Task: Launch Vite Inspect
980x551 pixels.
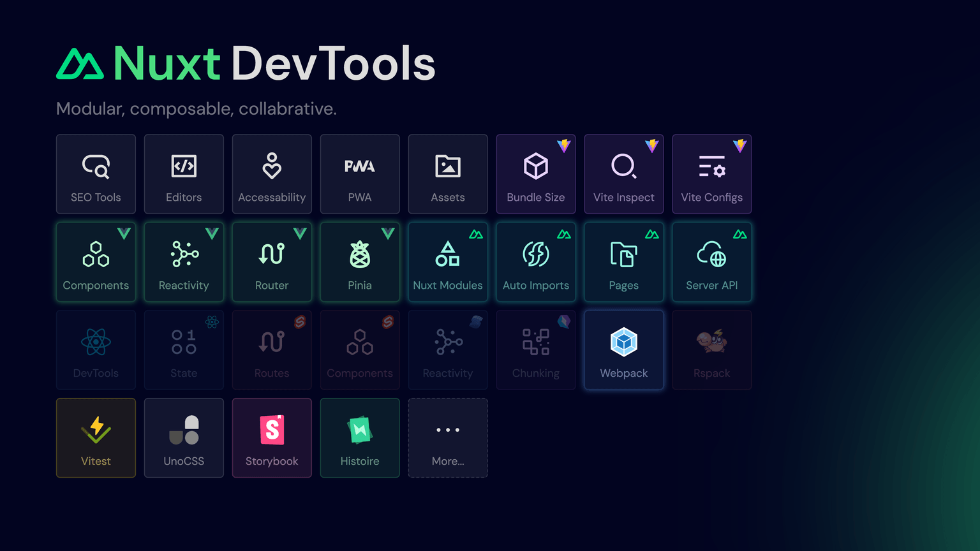Action: (624, 173)
